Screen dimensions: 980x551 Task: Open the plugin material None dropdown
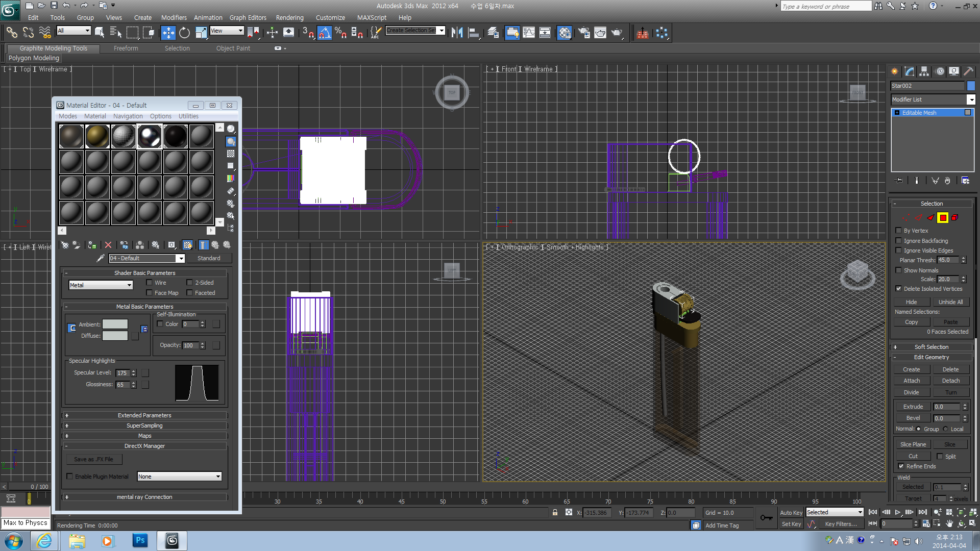179,477
